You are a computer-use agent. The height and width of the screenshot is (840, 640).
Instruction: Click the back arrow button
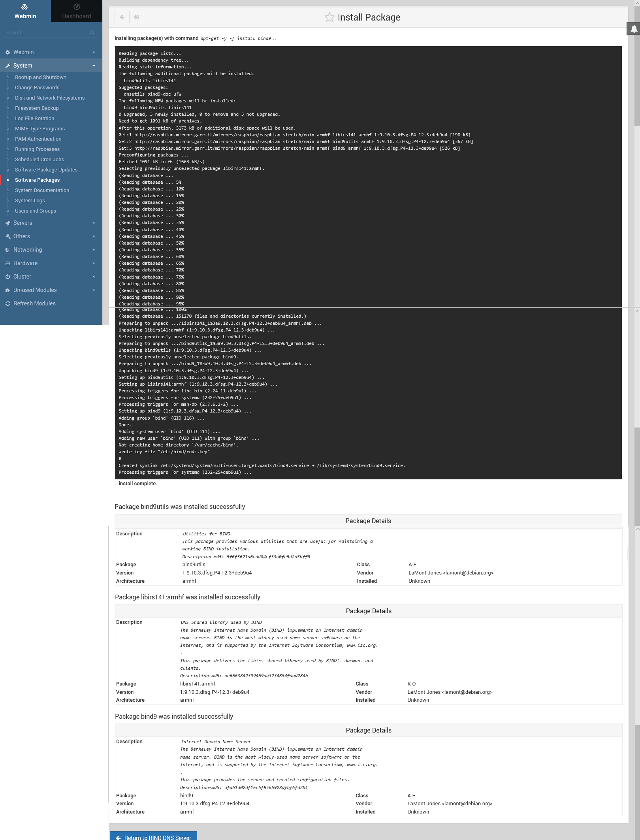click(122, 17)
